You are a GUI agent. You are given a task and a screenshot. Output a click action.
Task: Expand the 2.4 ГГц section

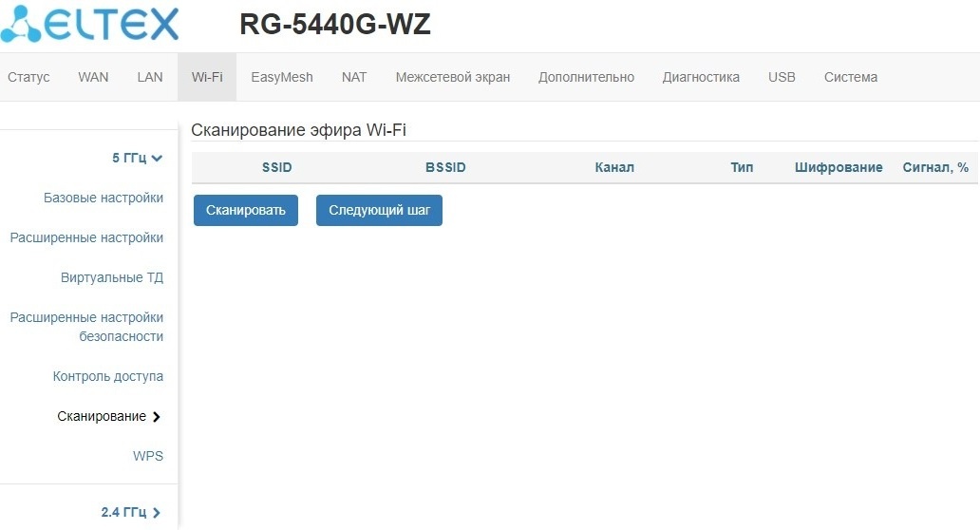pyautogui.click(x=131, y=513)
